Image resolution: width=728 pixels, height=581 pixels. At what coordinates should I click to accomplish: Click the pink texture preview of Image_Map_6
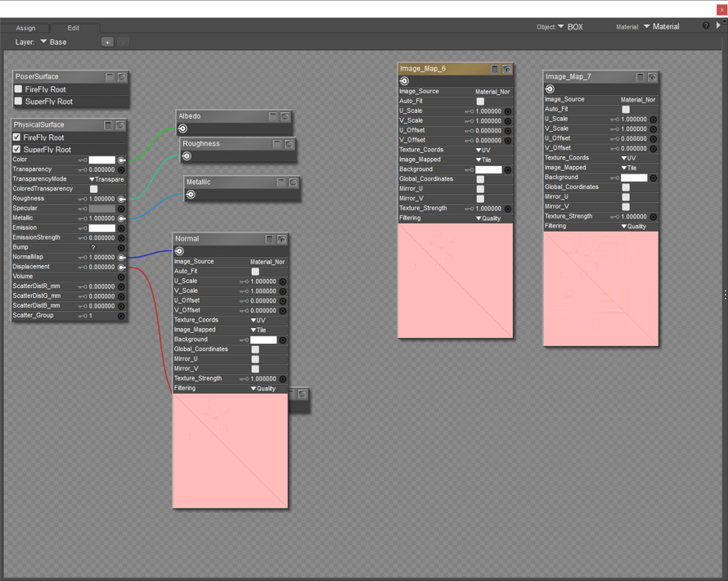tap(456, 280)
